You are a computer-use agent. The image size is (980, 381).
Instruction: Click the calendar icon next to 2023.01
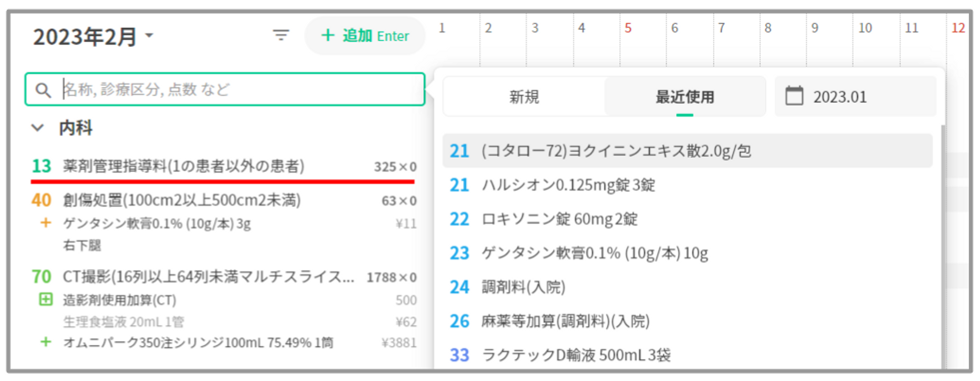pos(794,96)
